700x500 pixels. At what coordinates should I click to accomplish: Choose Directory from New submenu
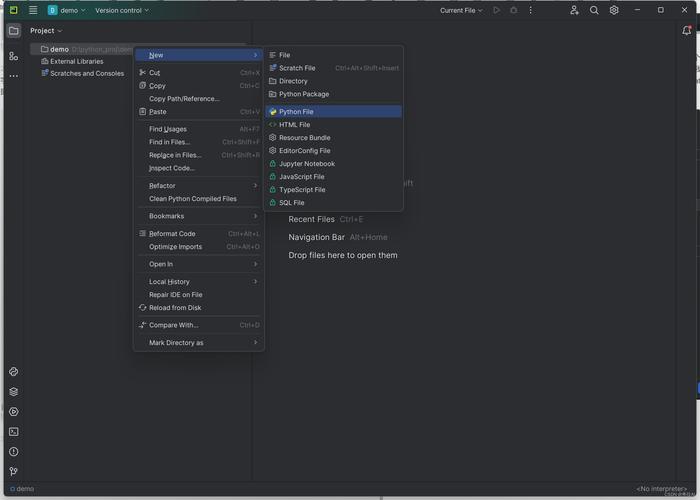click(x=333, y=81)
